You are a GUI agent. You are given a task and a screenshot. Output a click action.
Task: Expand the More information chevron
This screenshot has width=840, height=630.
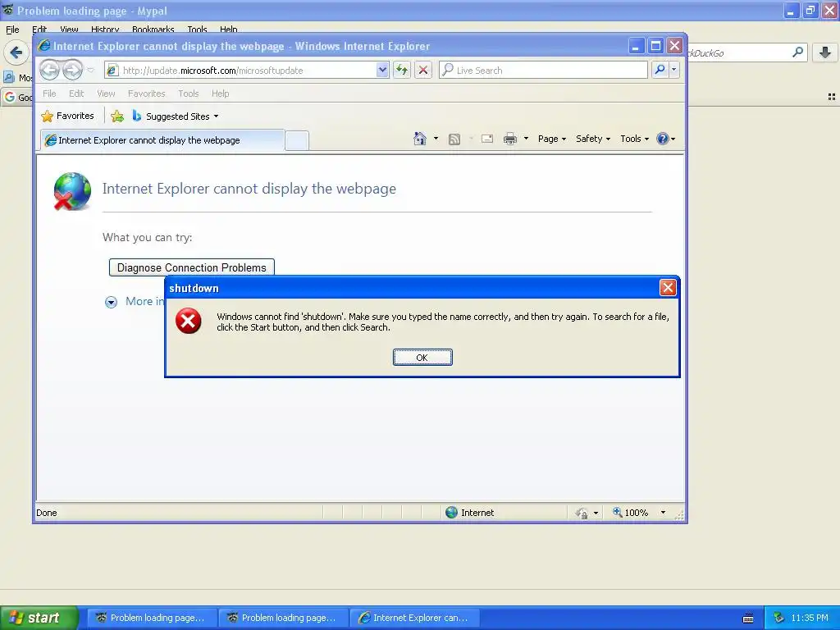click(x=111, y=302)
